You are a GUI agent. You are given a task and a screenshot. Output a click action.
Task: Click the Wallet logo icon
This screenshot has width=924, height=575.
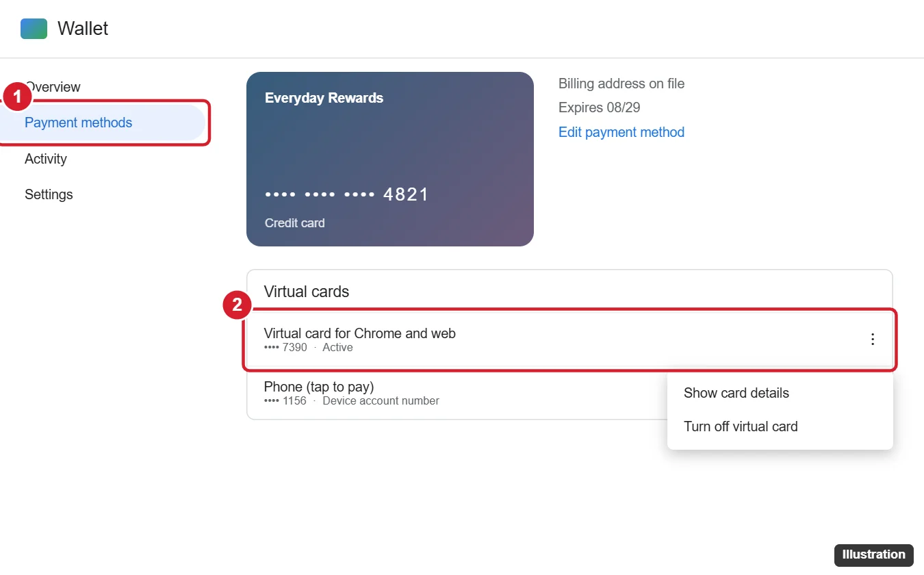pyautogui.click(x=34, y=29)
